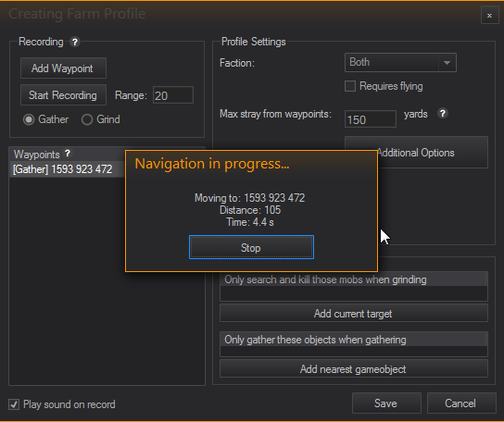Select the Grind radio button
Image resolution: width=504 pixels, height=422 pixels.
click(87, 119)
